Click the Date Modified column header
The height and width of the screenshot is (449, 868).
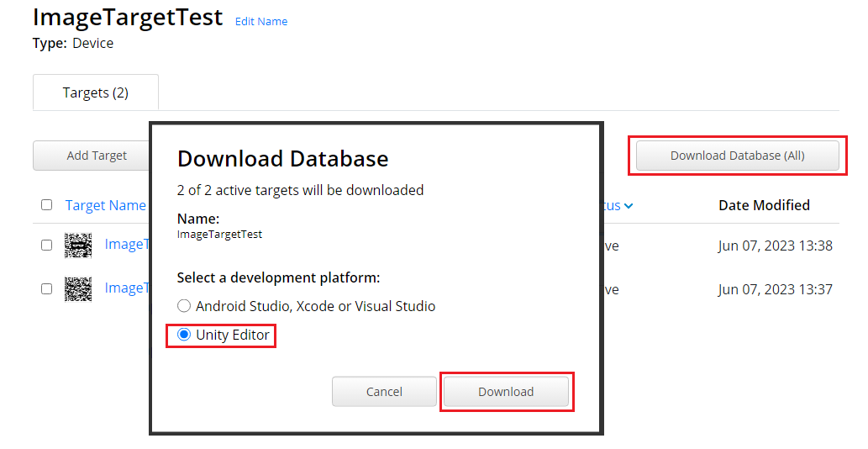(x=764, y=205)
